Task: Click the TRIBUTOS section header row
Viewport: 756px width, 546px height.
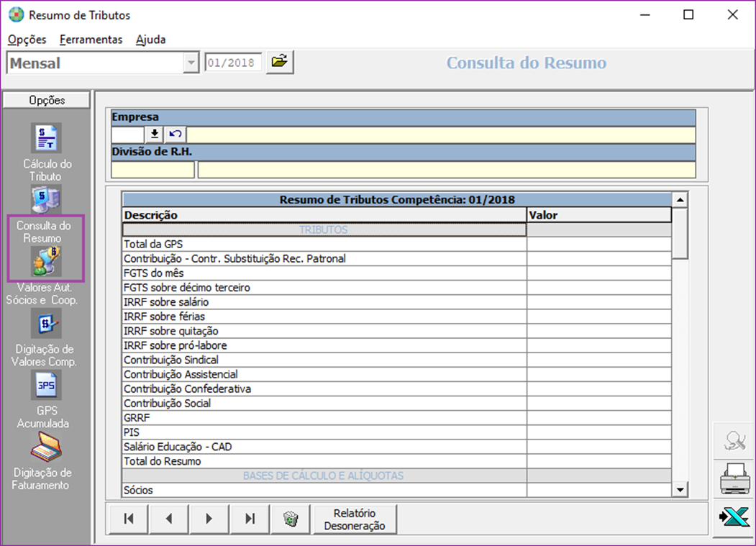Action: tap(396, 229)
